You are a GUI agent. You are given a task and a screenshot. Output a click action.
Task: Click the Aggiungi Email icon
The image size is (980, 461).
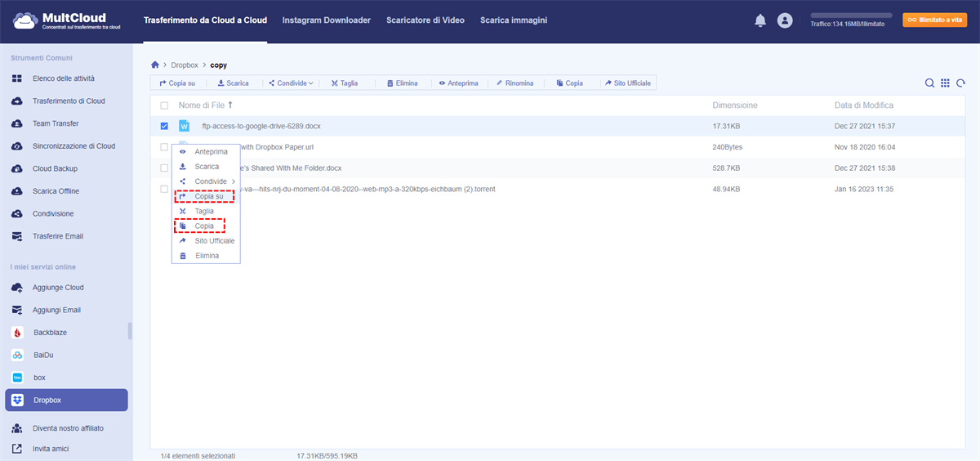(x=17, y=310)
